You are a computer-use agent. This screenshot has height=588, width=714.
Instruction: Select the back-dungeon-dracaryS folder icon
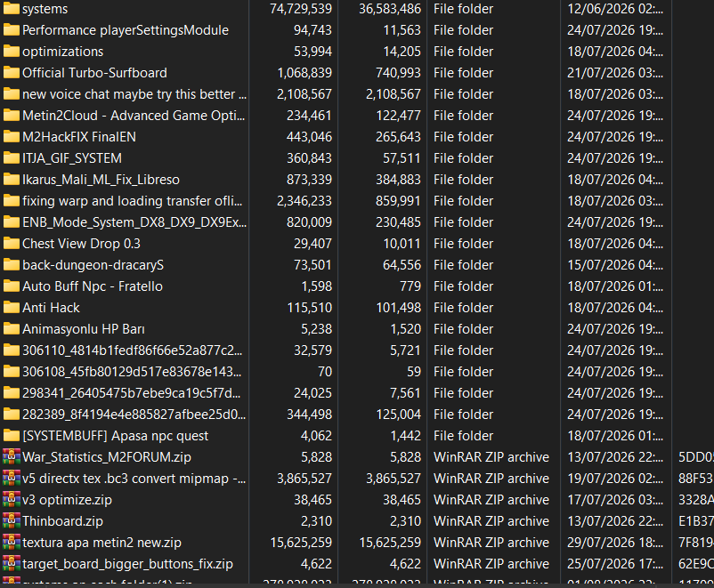(11, 265)
